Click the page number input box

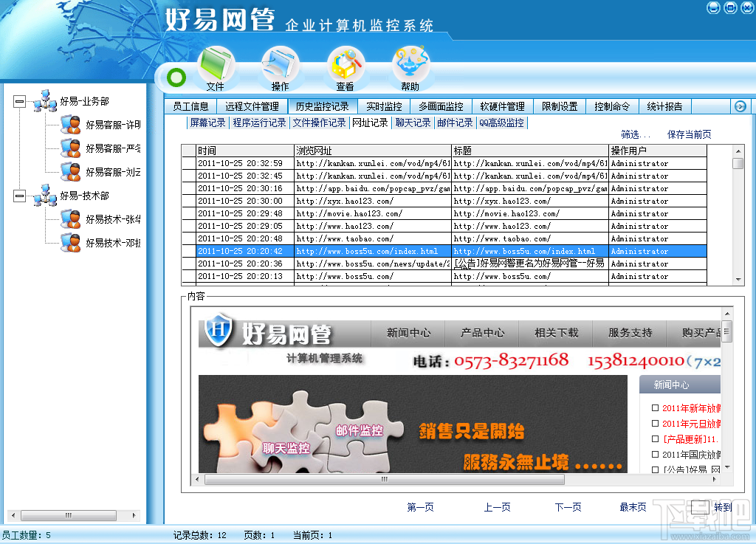tap(700, 507)
